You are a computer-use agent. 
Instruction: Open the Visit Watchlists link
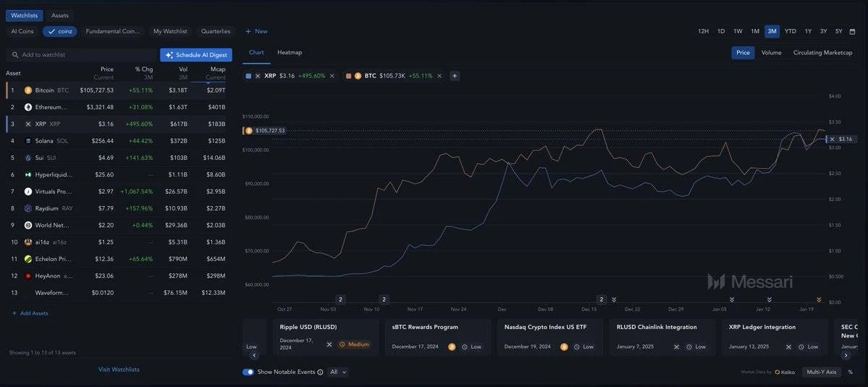point(119,370)
